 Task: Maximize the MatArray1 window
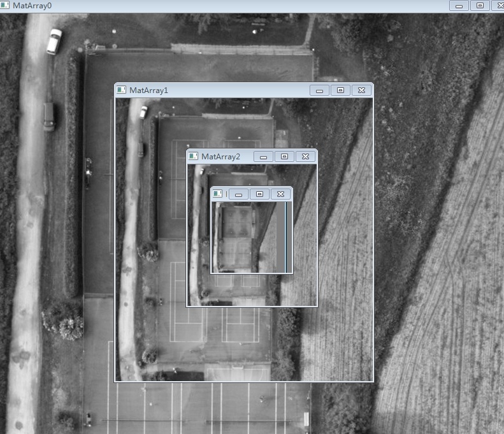340,90
